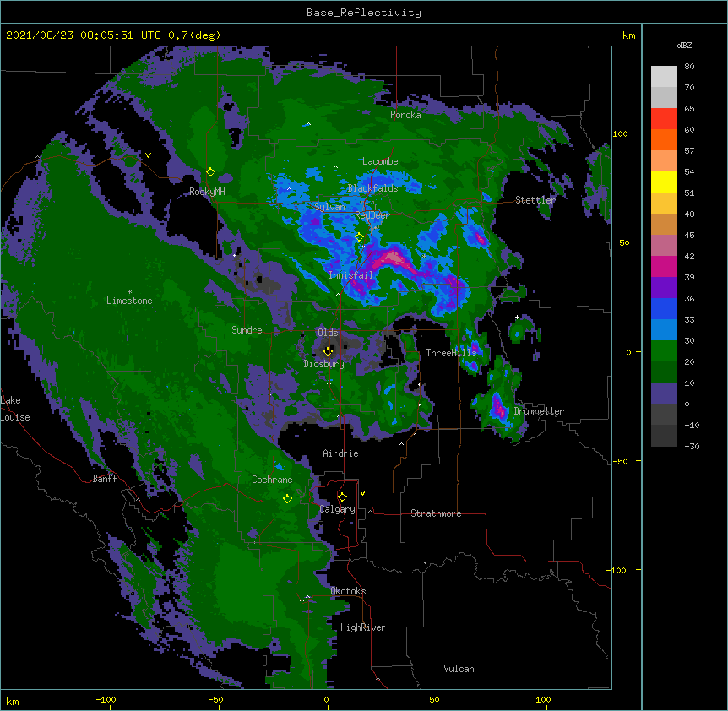
Task: Click the Lake Louise label
Action: click(x=15, y=409)
